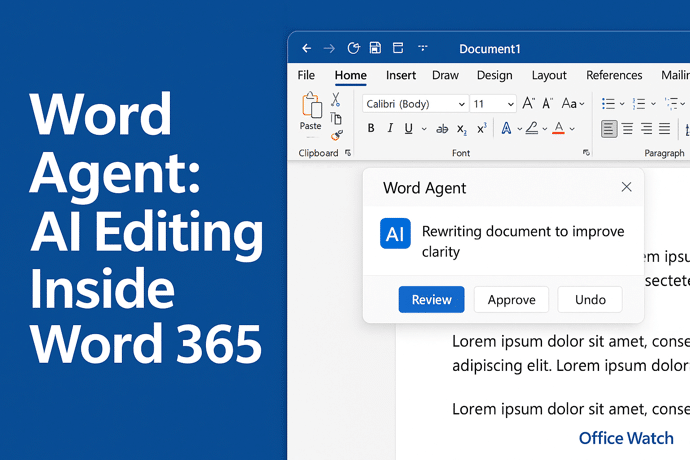Toggle Superscript formatting
Viewport: 690px width, 460px height.
click(x=482, y=128)
